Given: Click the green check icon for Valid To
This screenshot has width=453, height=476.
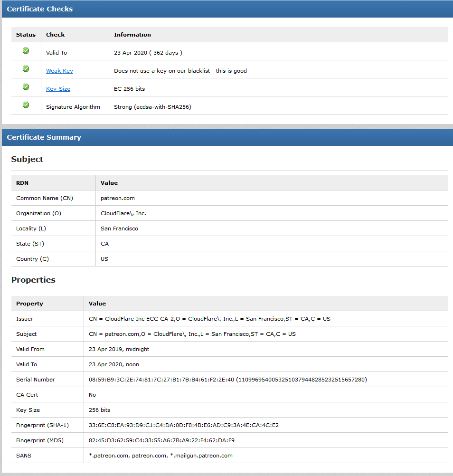Looking at the screenshot, I should (x=26, y=51).
